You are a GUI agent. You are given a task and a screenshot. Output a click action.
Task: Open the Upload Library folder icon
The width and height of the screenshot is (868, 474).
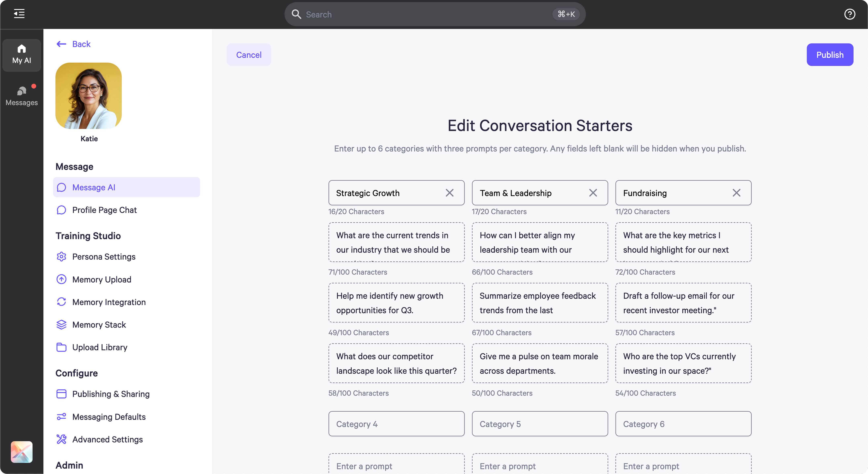coord(61,347)
